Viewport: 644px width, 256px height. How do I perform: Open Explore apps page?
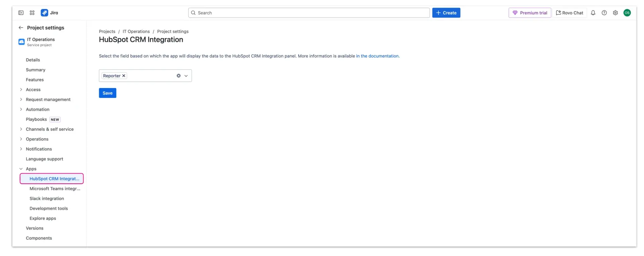[x=43, y=218]
